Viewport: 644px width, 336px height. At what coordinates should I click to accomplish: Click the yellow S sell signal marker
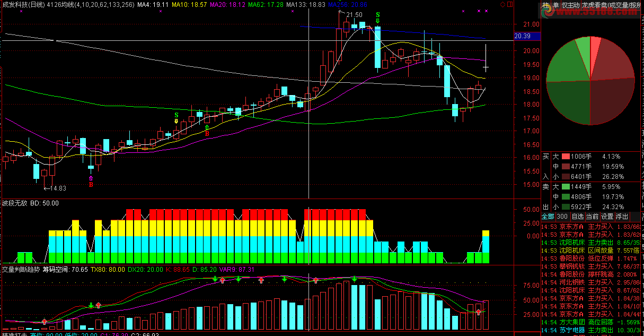coord(176,117)
